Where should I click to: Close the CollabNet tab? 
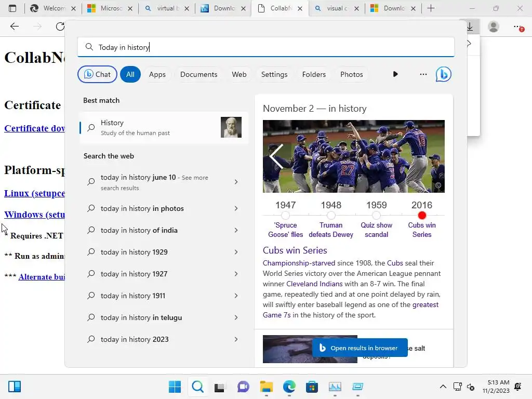(300, 9)
